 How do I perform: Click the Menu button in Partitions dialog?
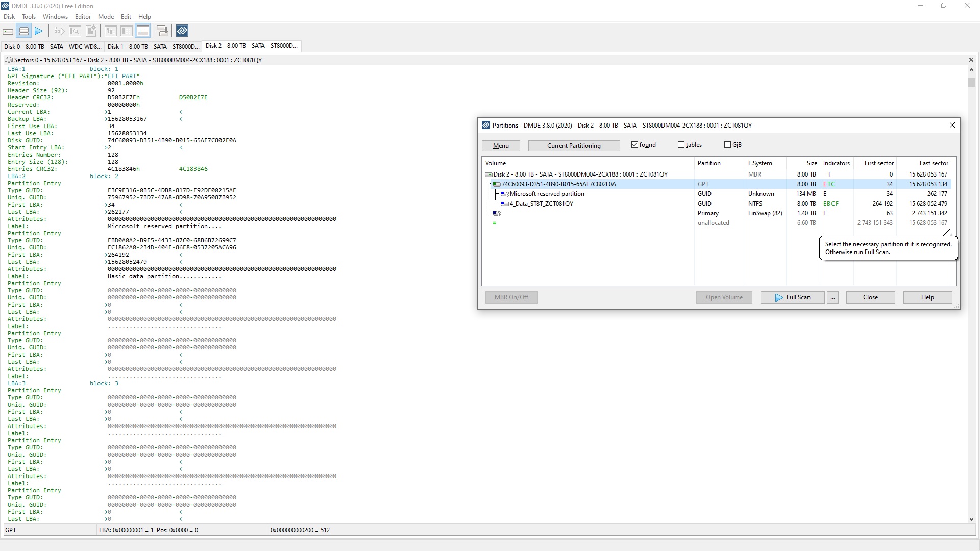[501, 146]
